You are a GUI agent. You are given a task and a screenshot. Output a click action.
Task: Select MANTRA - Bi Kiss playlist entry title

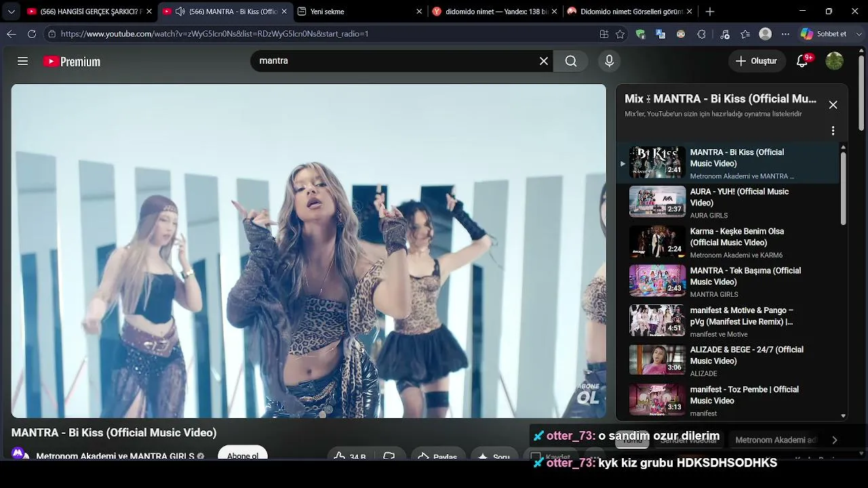(x=736, y=158)
